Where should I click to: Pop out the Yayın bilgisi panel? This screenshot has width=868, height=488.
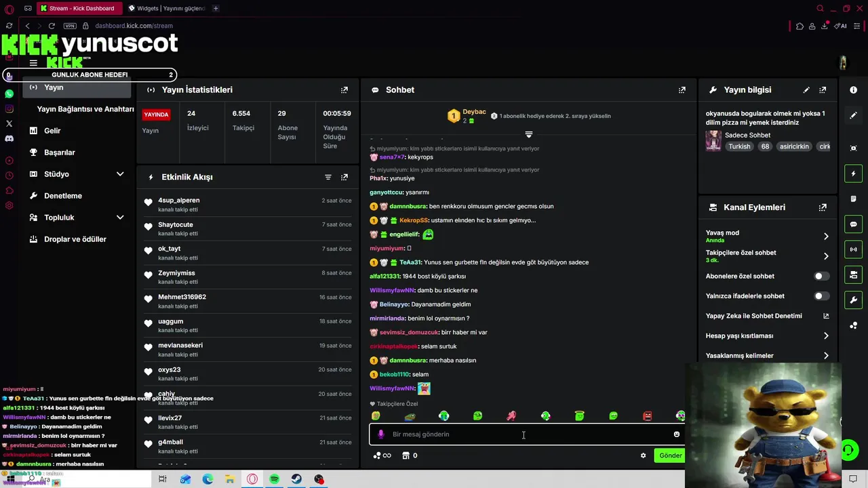coord(823,89)
